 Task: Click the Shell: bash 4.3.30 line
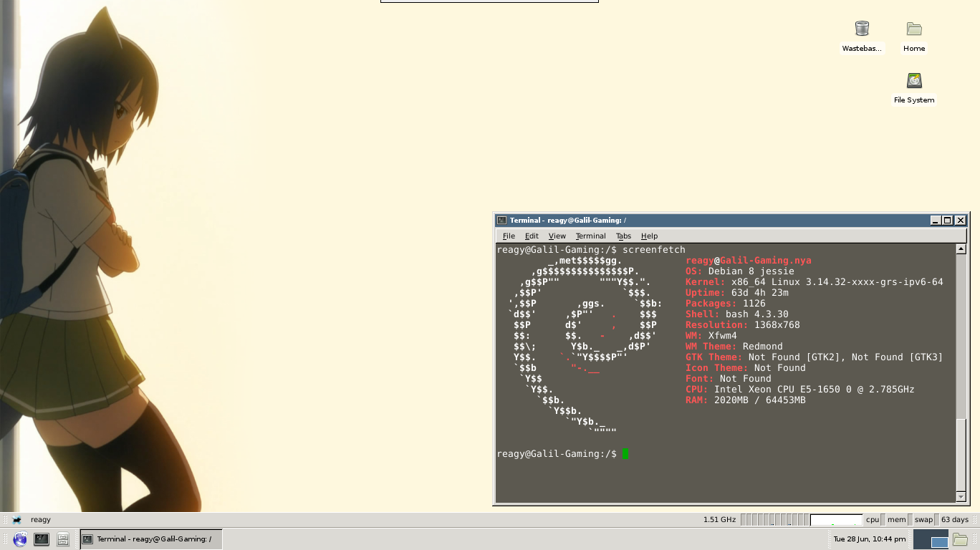click(737, 314)
